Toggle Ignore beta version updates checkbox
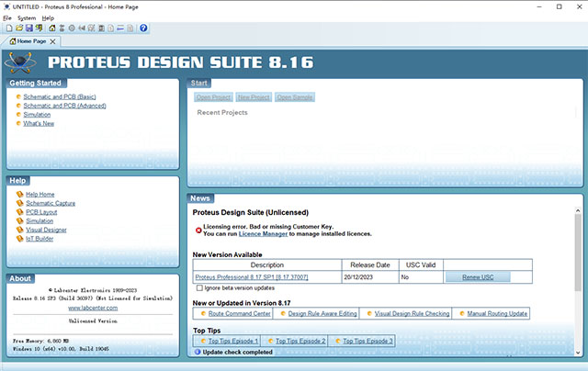588x371 pixels. (199, 287)
